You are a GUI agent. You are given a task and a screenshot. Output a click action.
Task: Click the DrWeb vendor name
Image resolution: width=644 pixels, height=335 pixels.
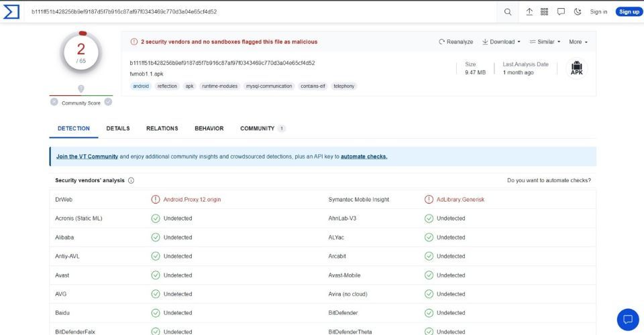[64, 200]
